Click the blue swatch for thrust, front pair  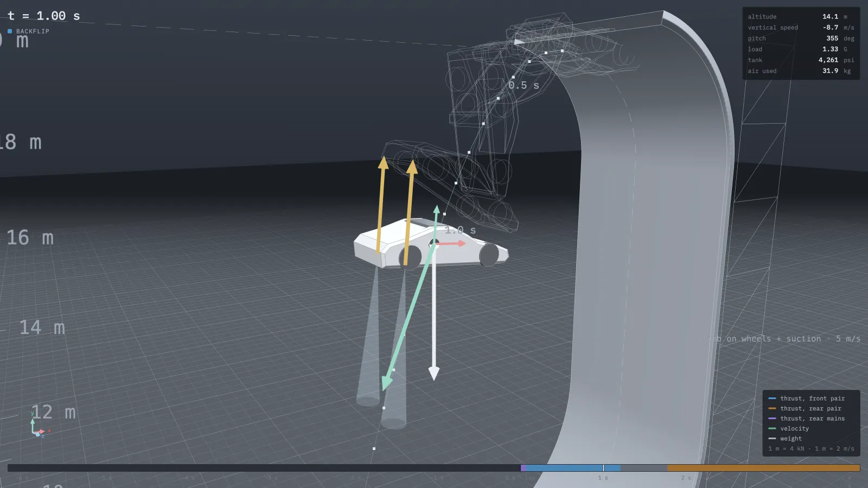click(772, 399)
